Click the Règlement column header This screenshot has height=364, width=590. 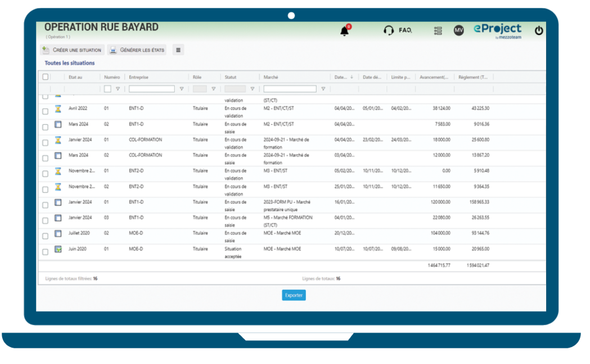pyautogui.click(x=473, y=77)
